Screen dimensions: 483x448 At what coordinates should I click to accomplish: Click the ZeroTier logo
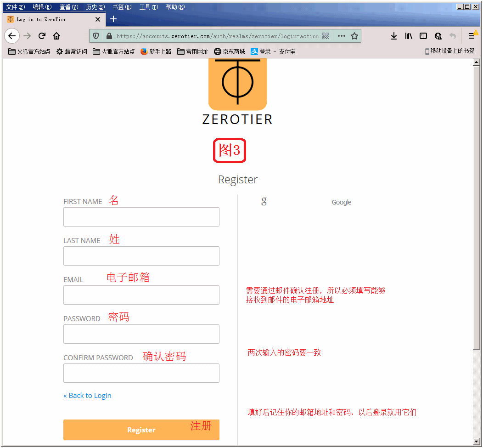click(x=237, y=91)
